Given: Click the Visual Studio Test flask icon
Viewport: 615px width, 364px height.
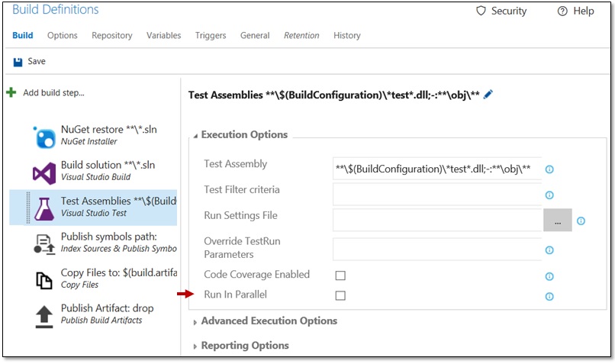Looking at the screenshot, I should point(43,208).
